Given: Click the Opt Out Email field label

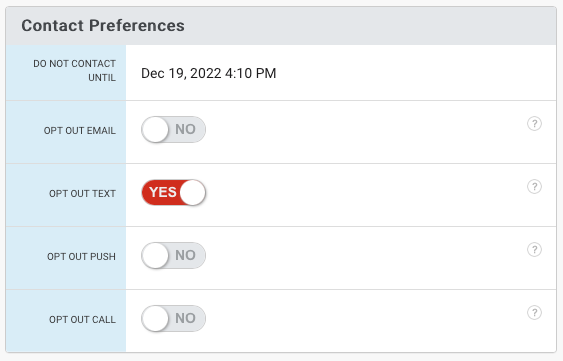Looking at the screenshot, I should (80, 130).
